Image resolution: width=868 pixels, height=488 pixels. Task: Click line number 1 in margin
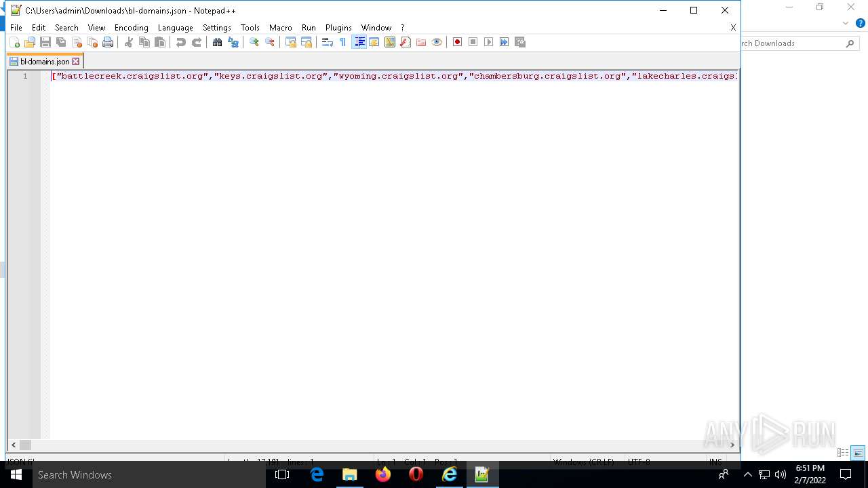point(25,76)
